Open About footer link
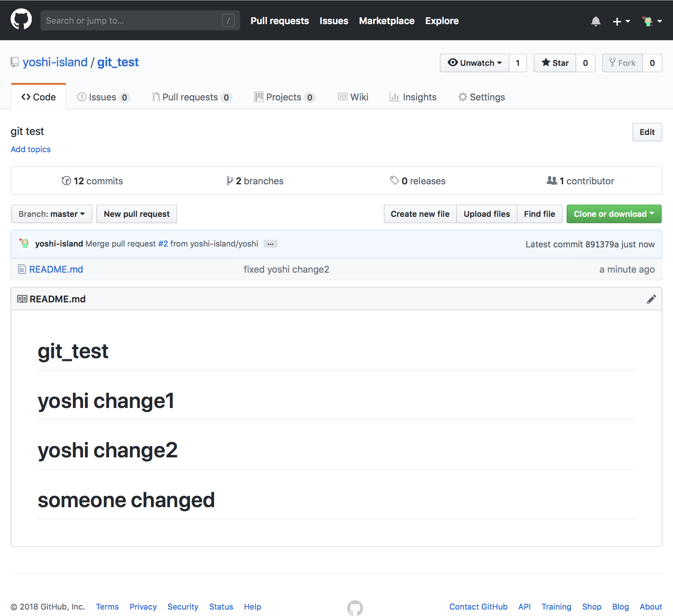Viewport: 673px width, 616px height. [651, 607]
